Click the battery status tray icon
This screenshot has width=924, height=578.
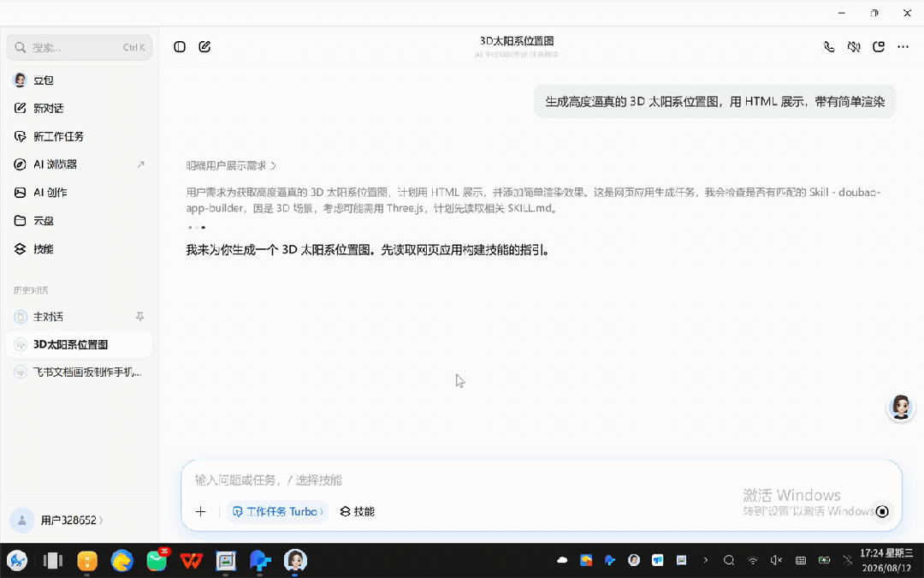tap(825, 560)
